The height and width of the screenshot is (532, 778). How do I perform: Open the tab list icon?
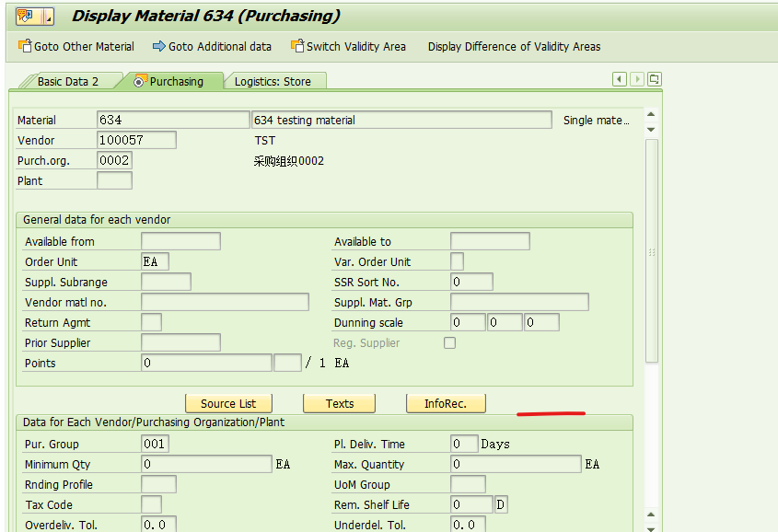point(655,79)
